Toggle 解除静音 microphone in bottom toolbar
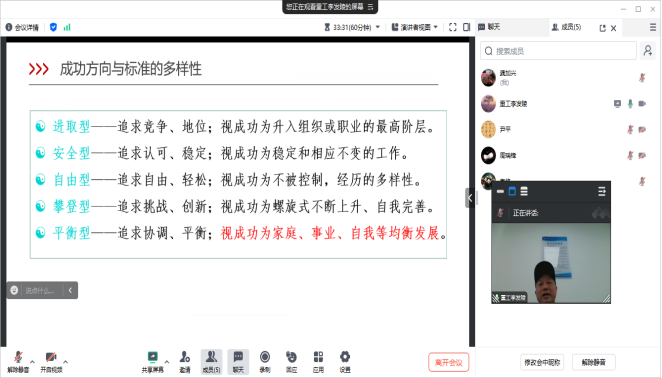Image resolution: width=662 pixels, height=378 pixels. coord(18,357)
